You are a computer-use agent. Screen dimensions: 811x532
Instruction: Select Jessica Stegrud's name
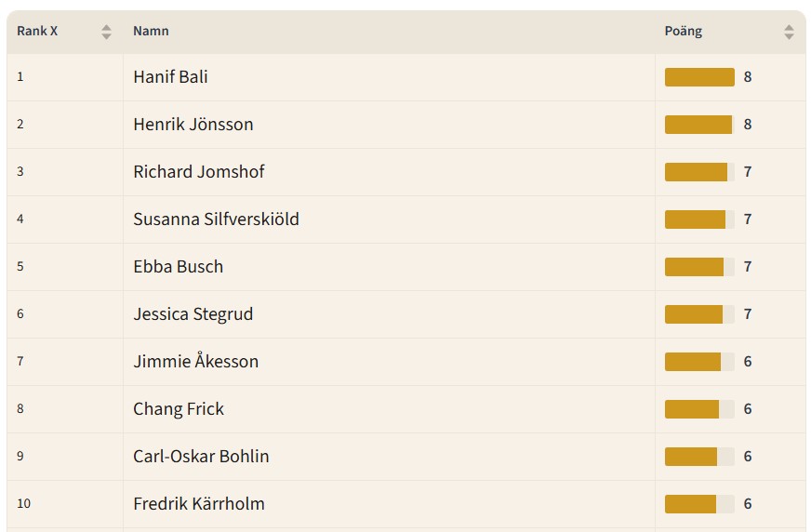(x=193, y=314)
